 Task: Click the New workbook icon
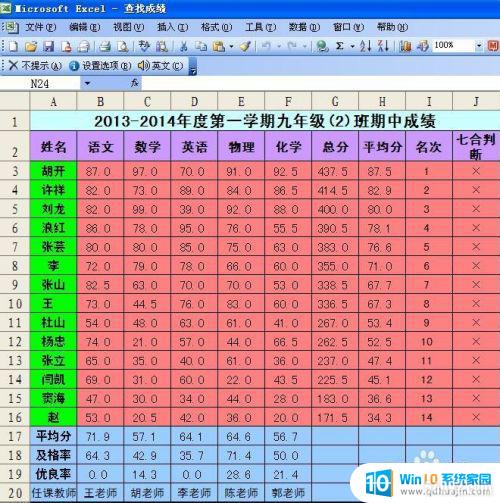point(13,46)
